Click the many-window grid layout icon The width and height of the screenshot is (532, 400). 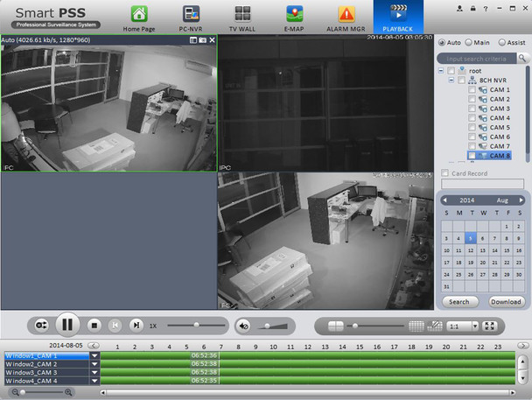click(x=416, y=326)
